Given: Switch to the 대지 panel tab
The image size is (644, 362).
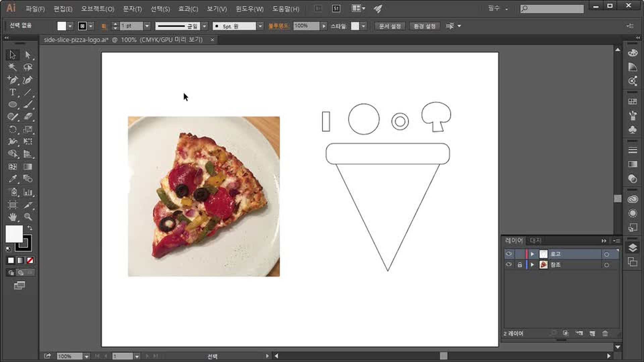Looking at the screenshot, I should tap(535, 240).
